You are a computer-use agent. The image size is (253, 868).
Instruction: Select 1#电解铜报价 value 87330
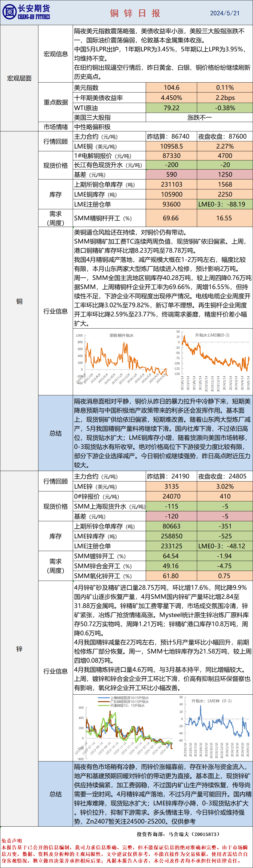171,156
